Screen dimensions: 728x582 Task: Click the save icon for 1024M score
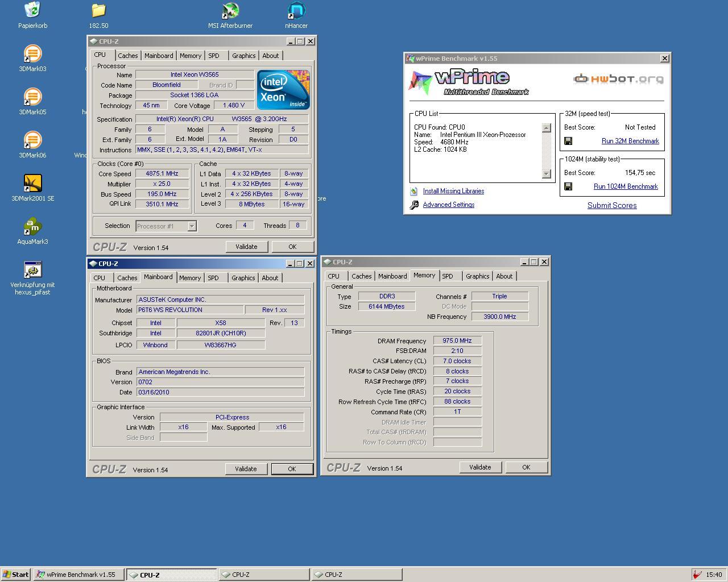tap(568, 186)
